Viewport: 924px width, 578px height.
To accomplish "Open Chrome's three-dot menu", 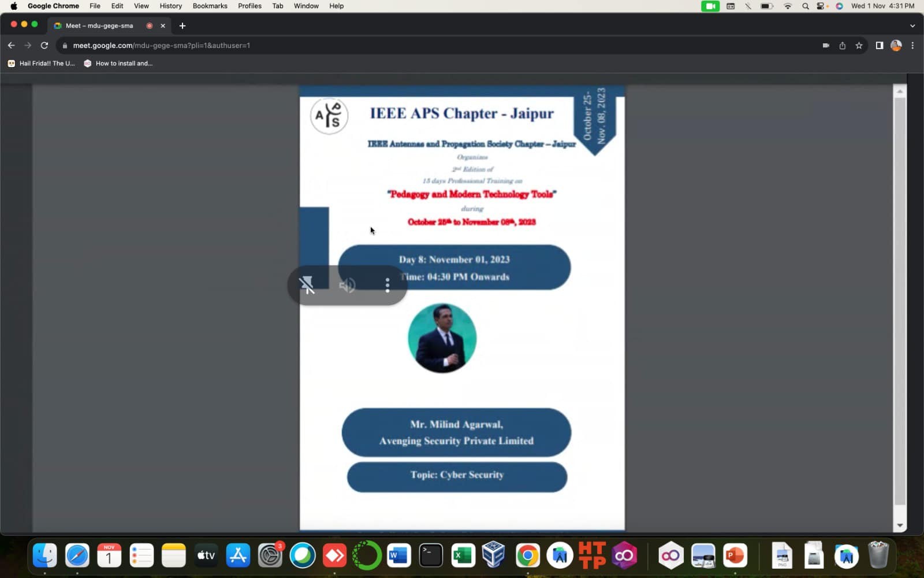I will click(912, 45).
